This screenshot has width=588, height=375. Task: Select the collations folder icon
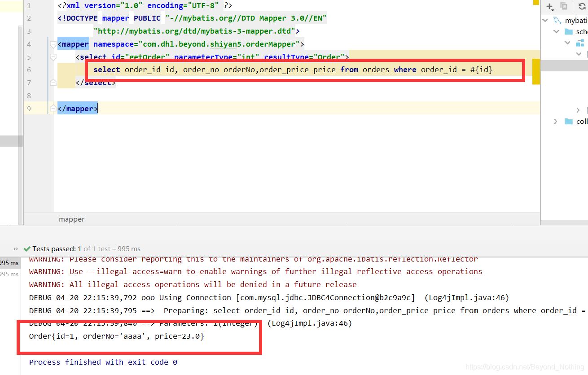[x=569, y=121]
